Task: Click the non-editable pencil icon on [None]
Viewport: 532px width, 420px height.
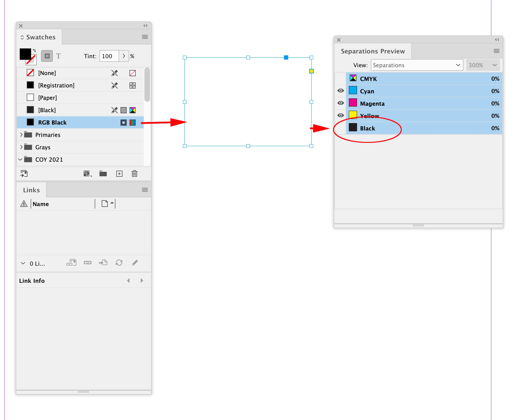Action: tap(114, 73)
